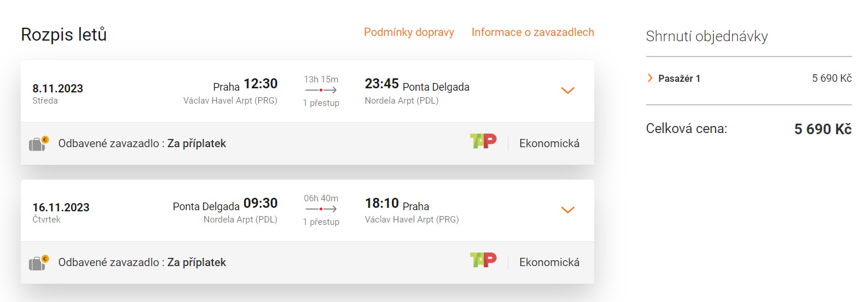868x302 pixels.
Task: Click the Za příplatek text on the return flight
Action: coord(197,263)
